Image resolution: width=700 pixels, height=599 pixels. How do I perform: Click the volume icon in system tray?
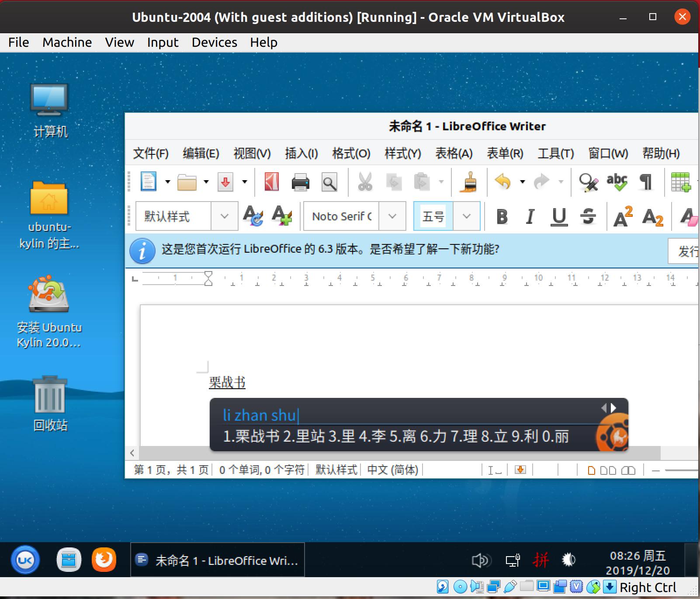[x=481, y=560]
